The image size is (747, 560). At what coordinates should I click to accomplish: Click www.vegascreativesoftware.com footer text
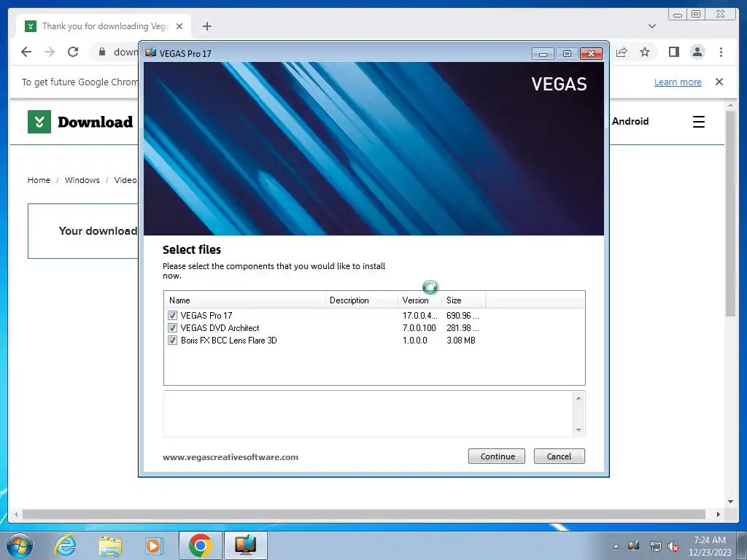[231, 457]
